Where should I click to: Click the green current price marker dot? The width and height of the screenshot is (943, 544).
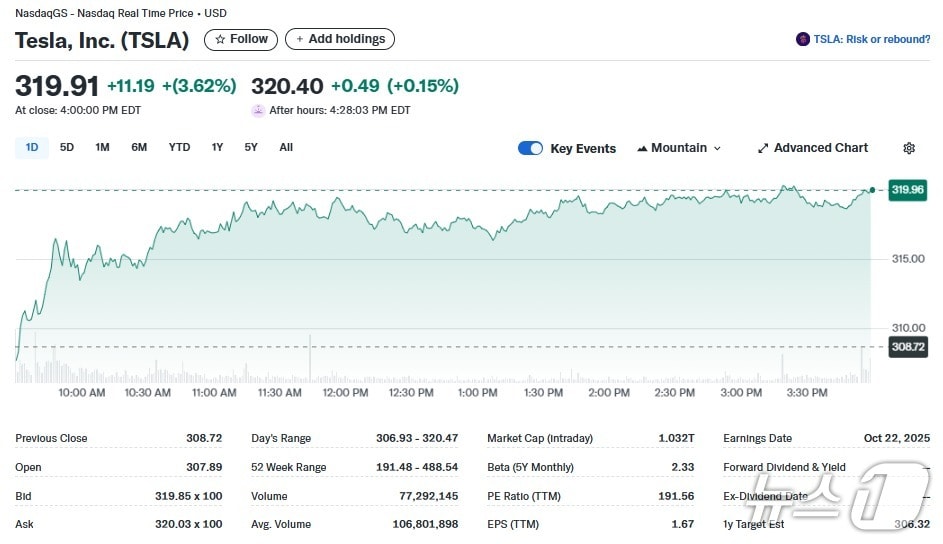[873, 189]
